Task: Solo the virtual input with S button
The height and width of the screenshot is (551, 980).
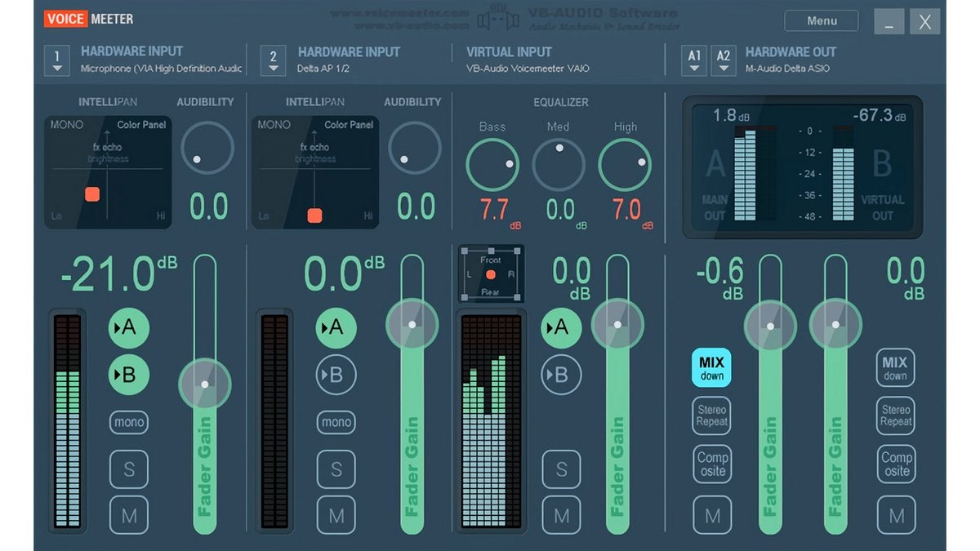Action: click(x=561, y=469)
